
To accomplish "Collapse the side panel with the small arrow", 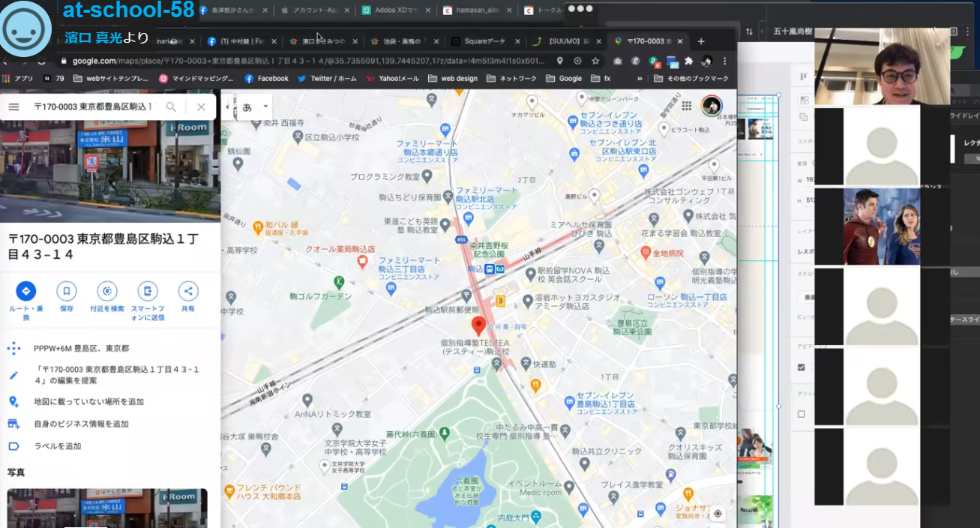I will tap(227, 106).
